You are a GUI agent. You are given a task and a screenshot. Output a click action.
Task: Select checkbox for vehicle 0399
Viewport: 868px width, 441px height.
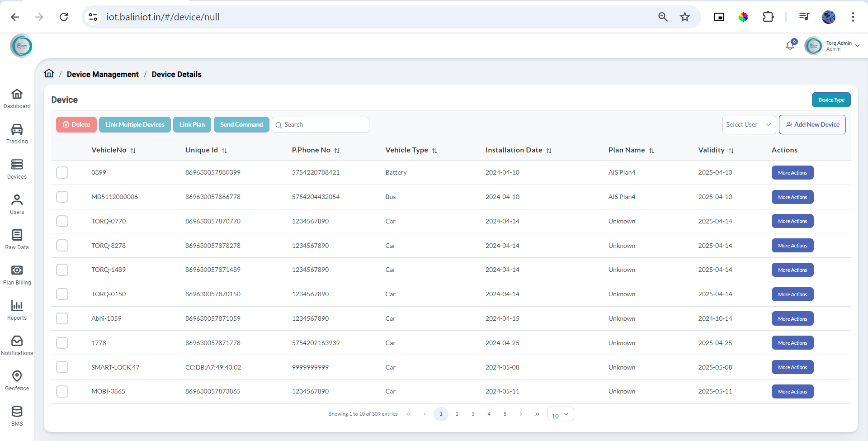(x=62, y=172)
